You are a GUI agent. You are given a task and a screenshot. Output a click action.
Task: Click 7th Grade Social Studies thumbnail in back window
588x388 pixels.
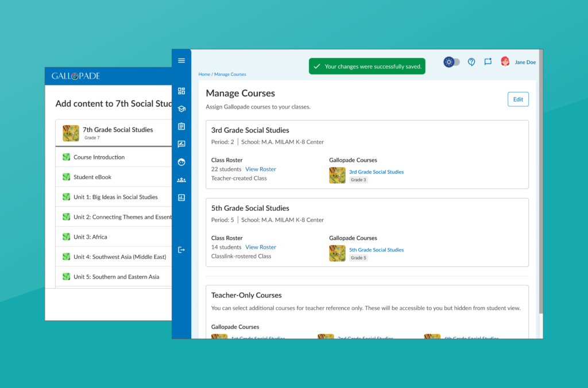(x=71, y=133)
